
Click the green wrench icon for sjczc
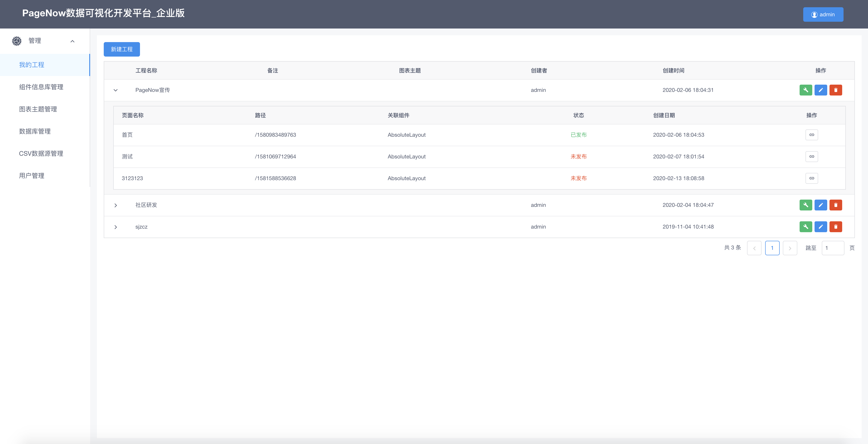pos(806,227)
